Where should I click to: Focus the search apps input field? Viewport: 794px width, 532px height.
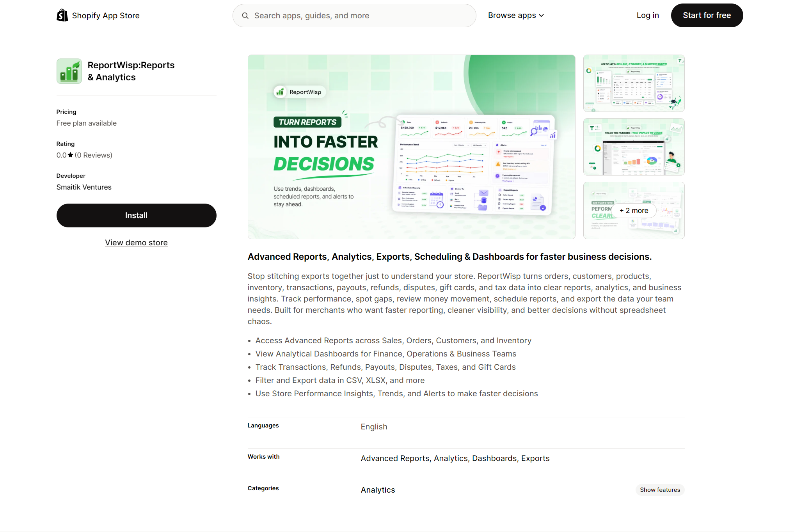(x=354, y=16)
